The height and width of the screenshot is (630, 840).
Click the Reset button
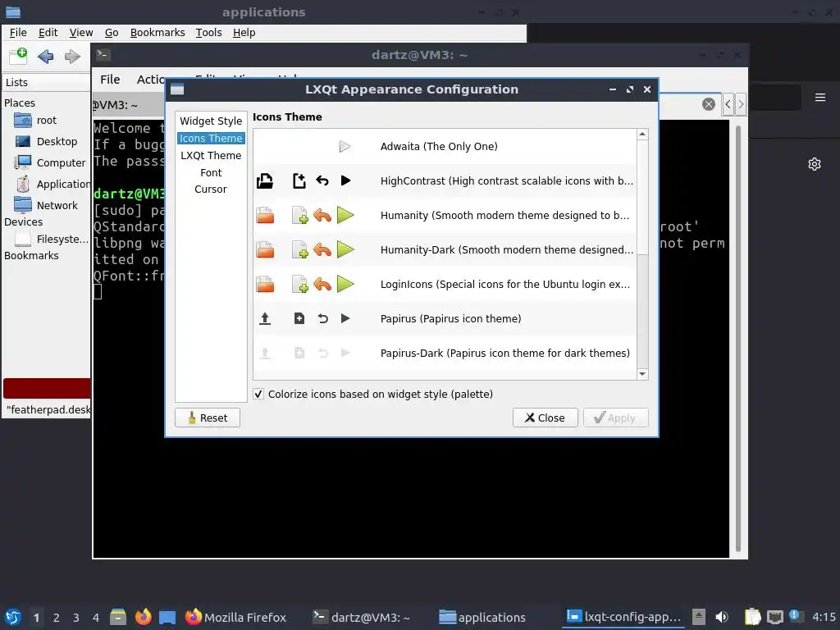pos(208,418)
